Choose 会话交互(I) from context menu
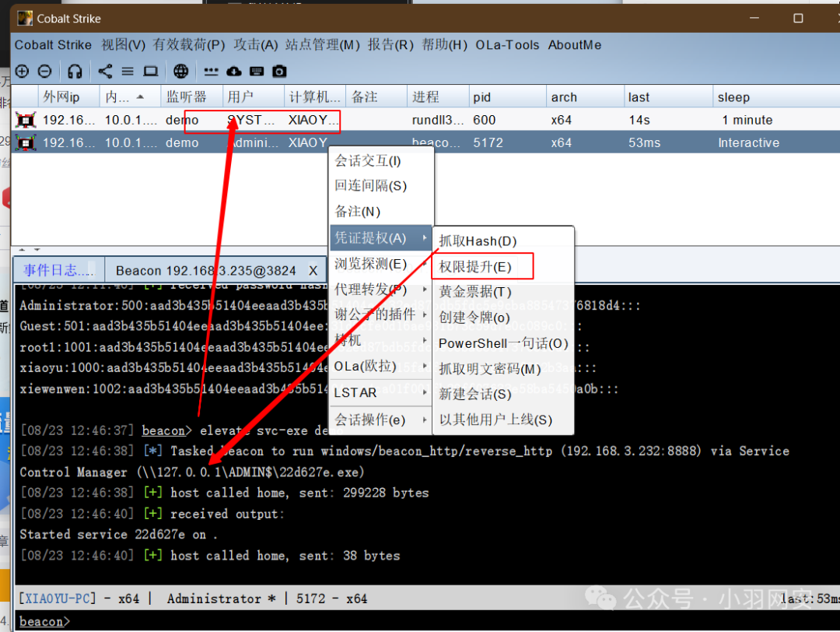 tap(381, 161)
